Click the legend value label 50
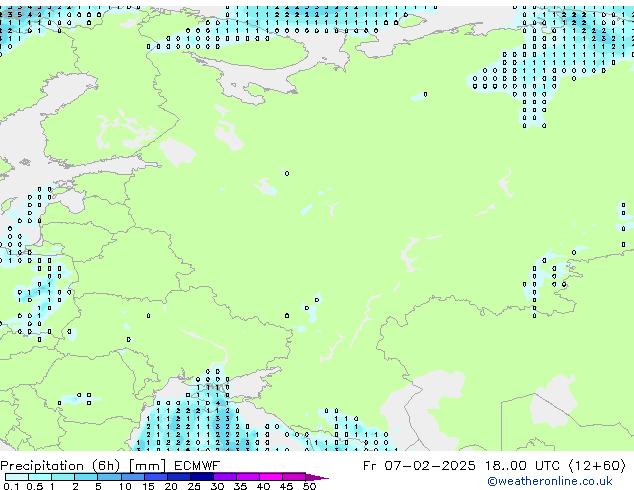 309,486
